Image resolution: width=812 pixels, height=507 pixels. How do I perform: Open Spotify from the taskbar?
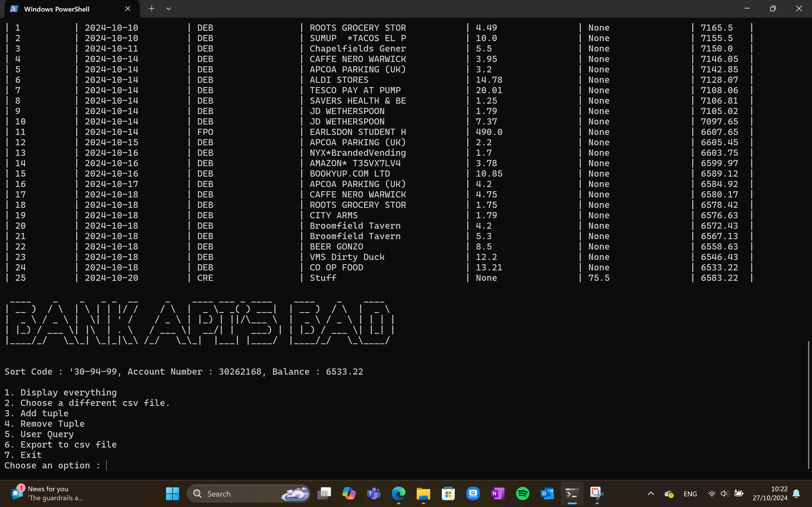click(522, 493)
